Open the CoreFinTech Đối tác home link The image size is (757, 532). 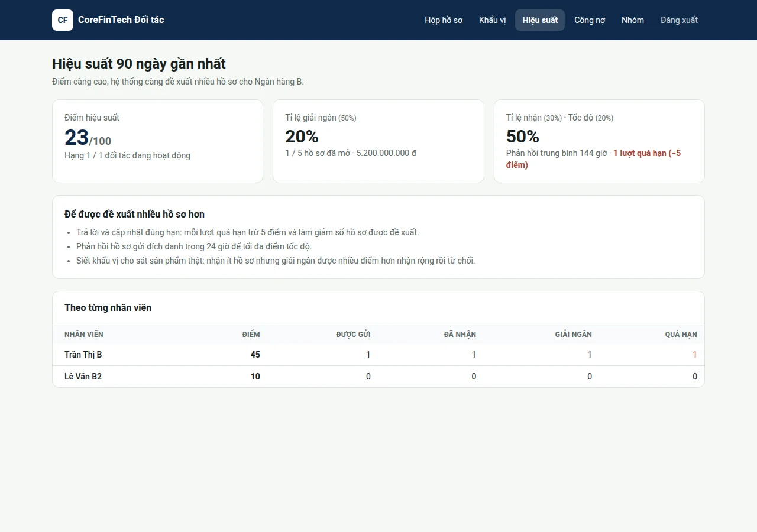click(108, 20)
